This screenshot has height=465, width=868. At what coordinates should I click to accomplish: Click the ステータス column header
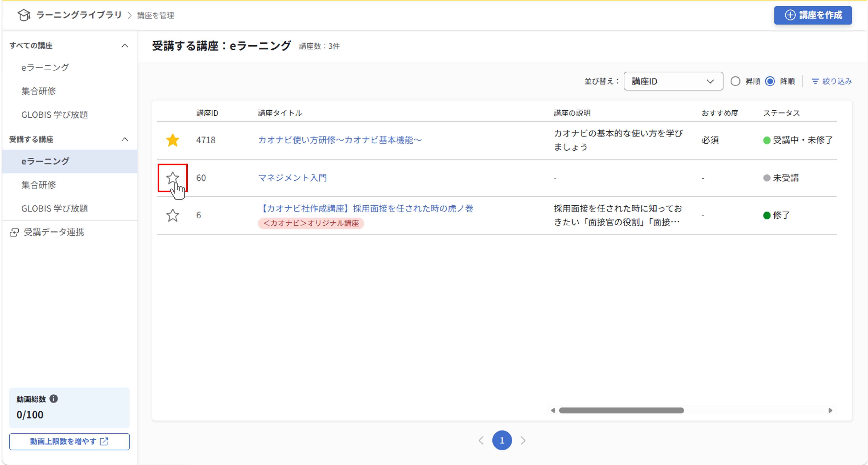[781, 113]
